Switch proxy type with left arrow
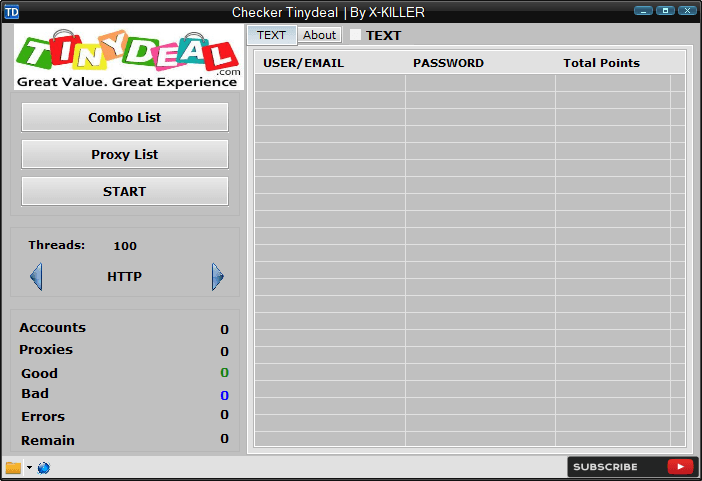This screenshot has width=702, height=481. (36, 276)
